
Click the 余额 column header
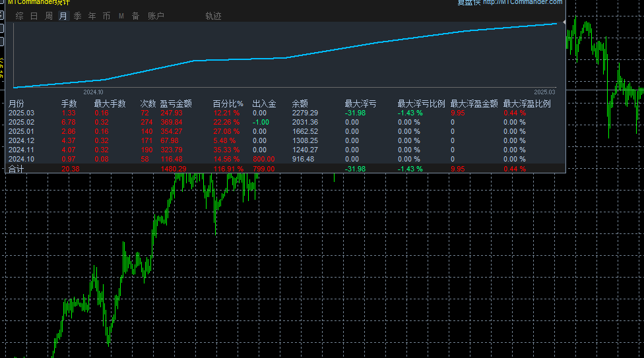coord(300,104)
